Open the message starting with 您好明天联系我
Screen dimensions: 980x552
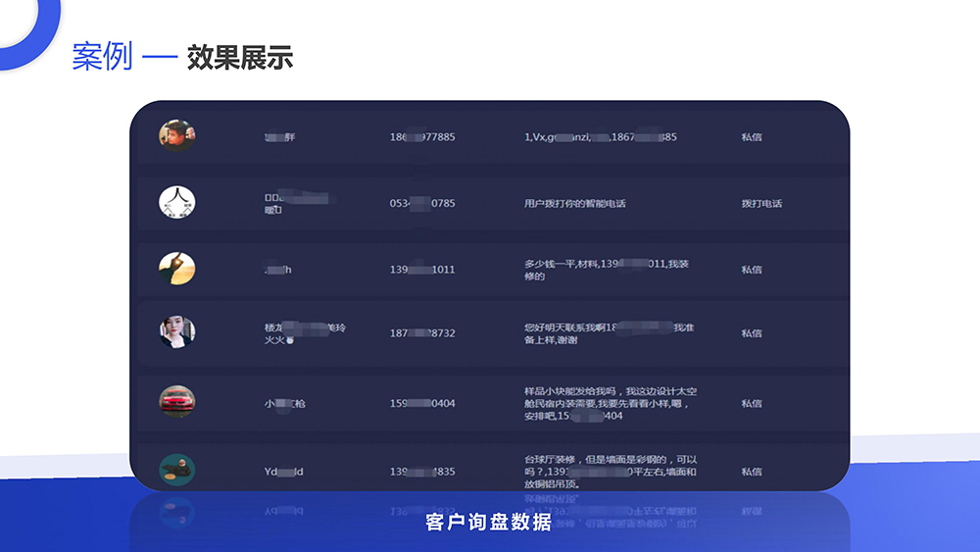point(609,333)
